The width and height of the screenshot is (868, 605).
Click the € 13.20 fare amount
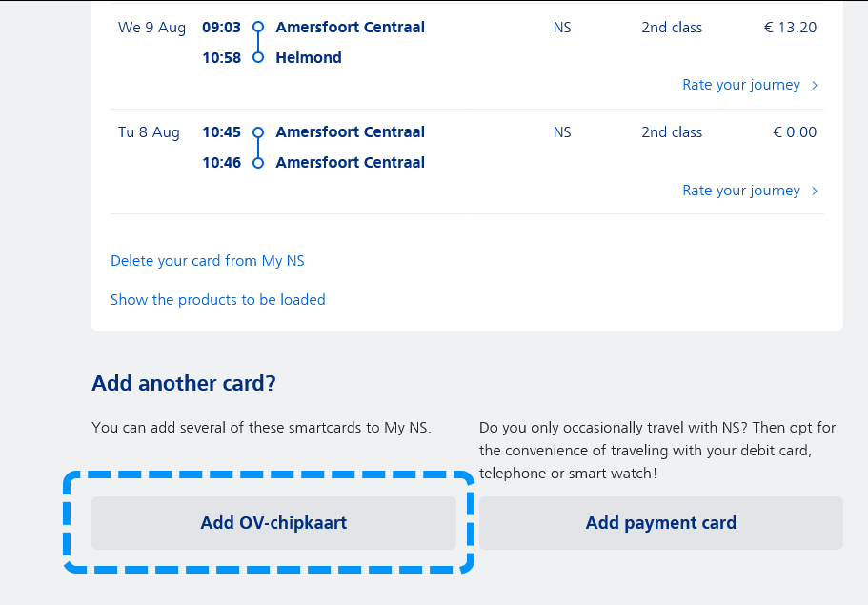click(790, 28)
